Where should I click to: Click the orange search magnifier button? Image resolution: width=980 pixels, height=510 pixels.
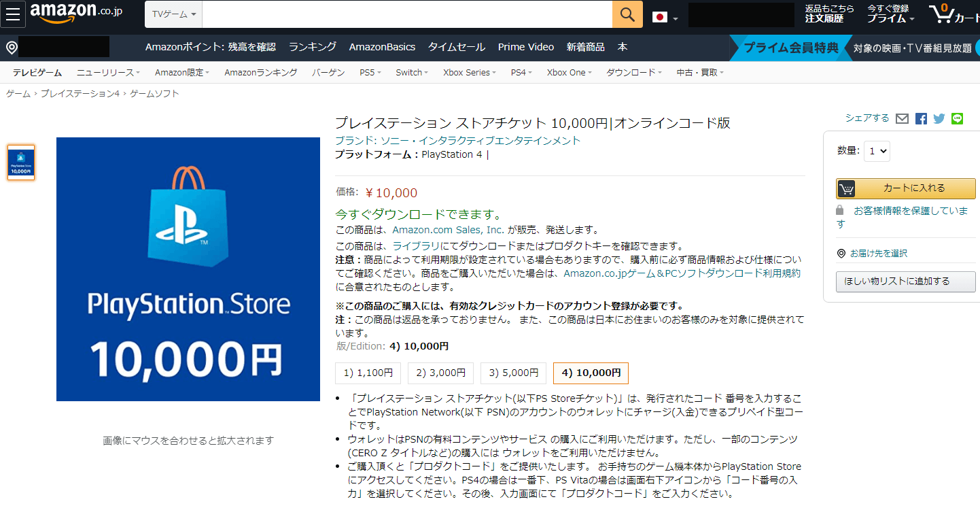tap(627, 14)
